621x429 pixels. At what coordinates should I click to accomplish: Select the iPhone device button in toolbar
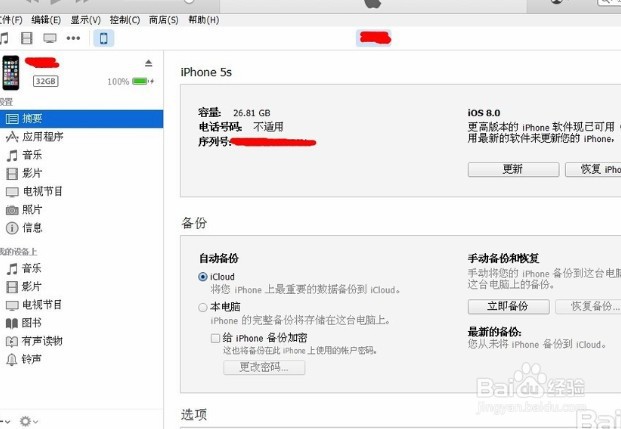click(104, 38)
